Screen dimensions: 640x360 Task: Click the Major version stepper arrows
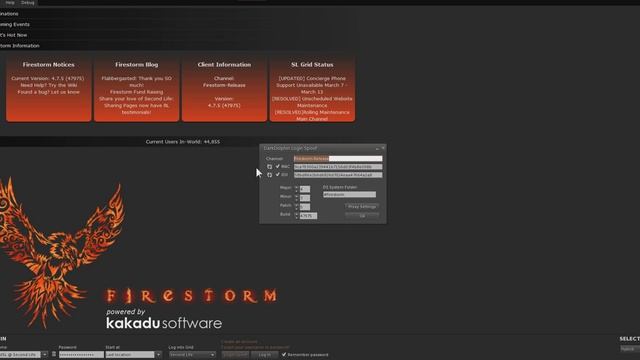coord(297,189)
